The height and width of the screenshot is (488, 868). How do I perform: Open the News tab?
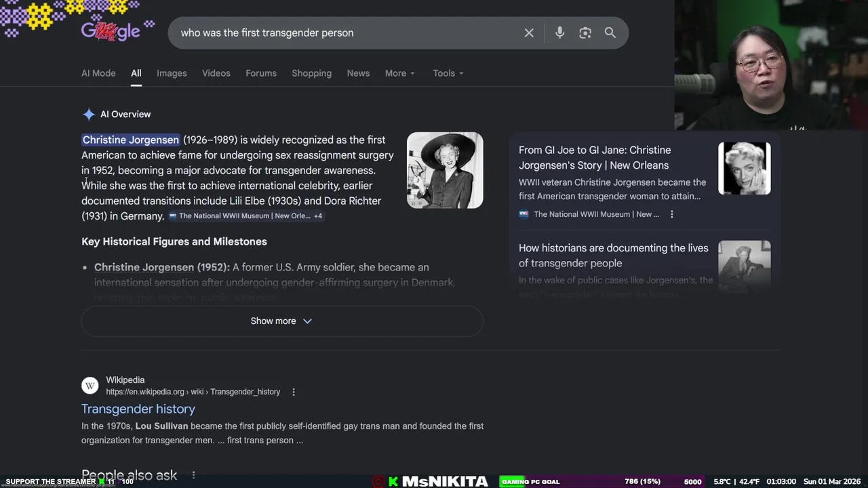358,73
